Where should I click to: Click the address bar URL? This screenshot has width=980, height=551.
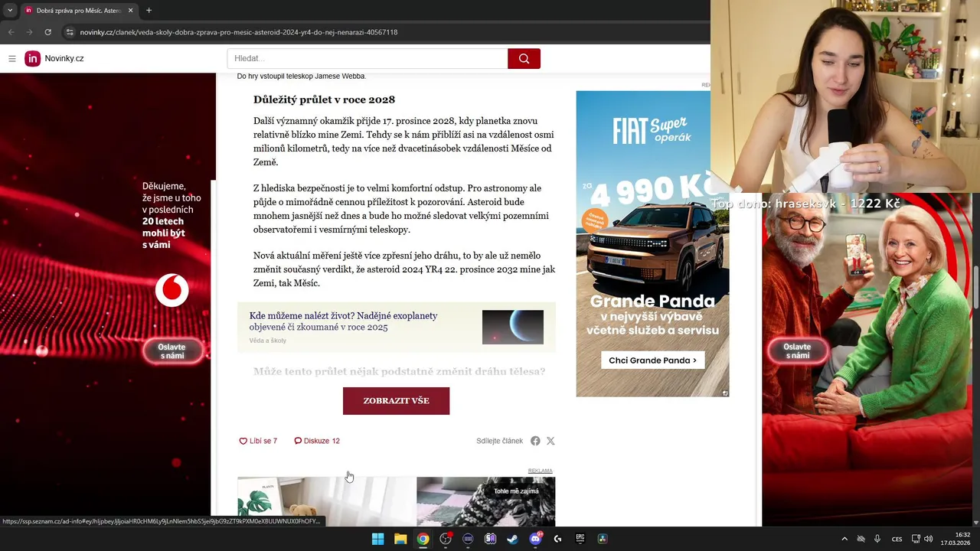coord(238,32)
